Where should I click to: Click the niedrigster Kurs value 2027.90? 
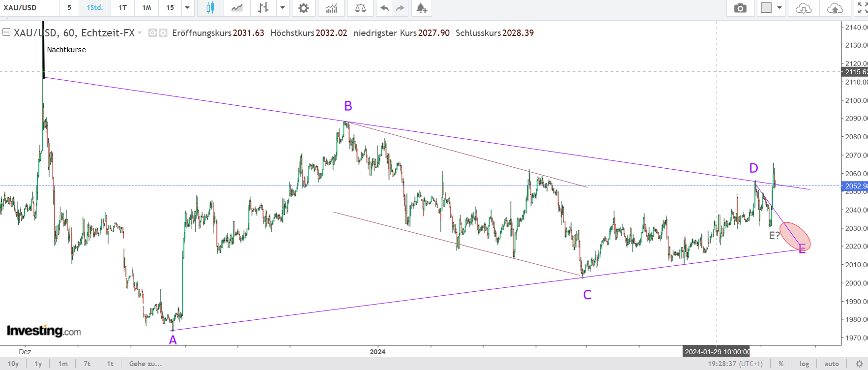tap(434, 33)
